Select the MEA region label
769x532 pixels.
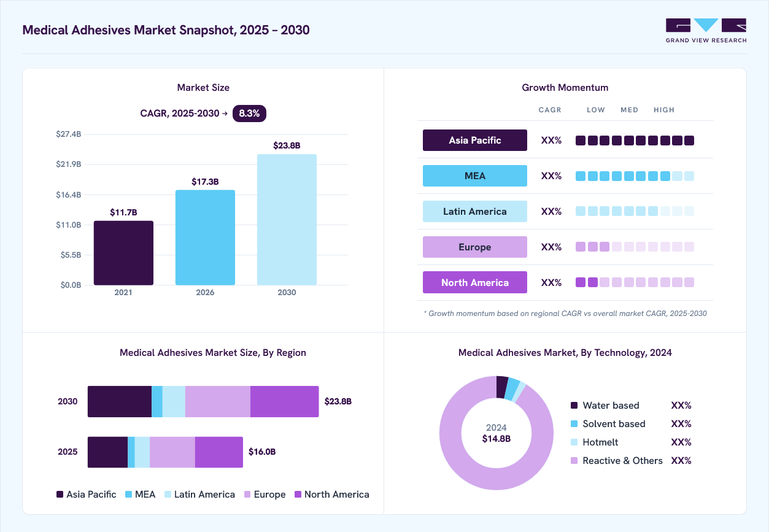[x=475, y=176]
